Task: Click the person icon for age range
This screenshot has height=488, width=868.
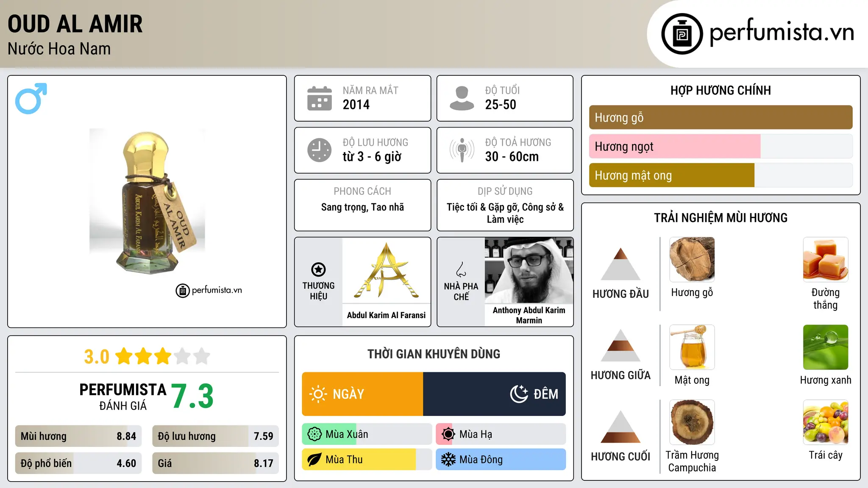Action: coord(462,98)
